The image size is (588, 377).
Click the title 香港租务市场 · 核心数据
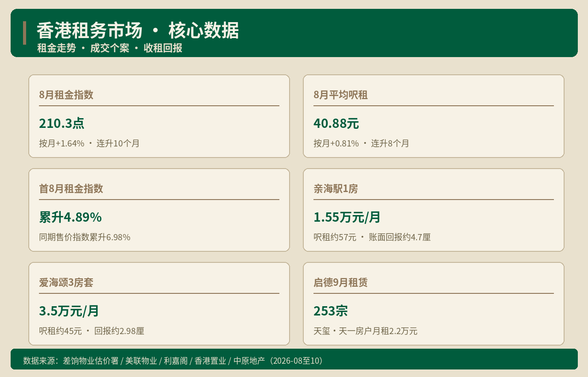tap(138, 31)
